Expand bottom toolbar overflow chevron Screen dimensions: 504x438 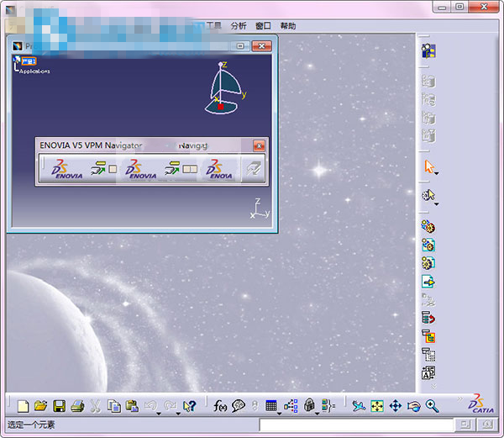point(459,399)
